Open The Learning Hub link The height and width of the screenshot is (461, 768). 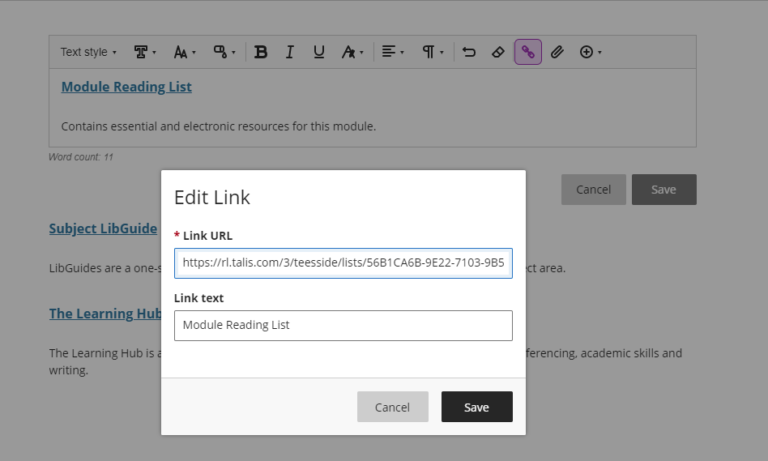click(105, 314)
